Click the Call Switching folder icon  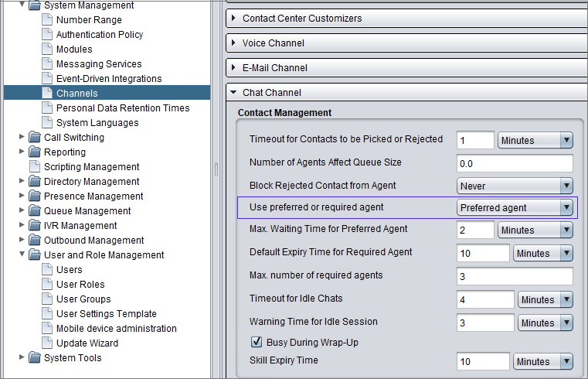click(35, 138)
